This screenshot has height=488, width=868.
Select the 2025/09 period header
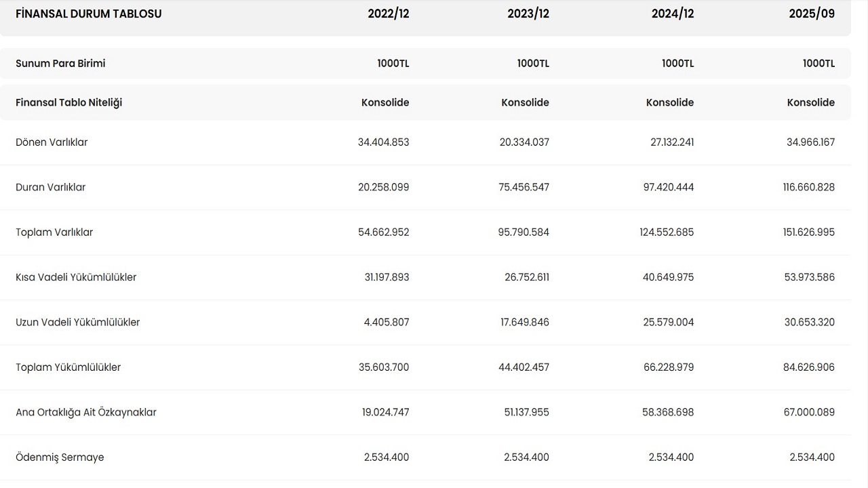[812, 14]
